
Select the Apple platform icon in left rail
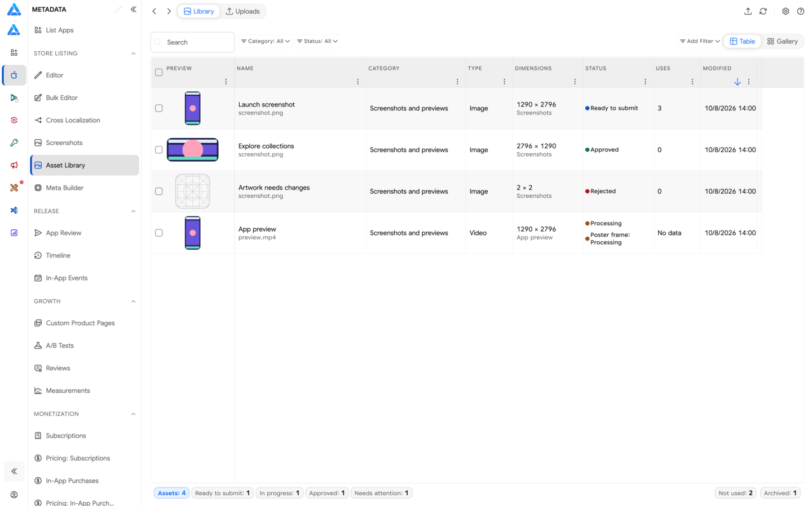coord(14,75)
